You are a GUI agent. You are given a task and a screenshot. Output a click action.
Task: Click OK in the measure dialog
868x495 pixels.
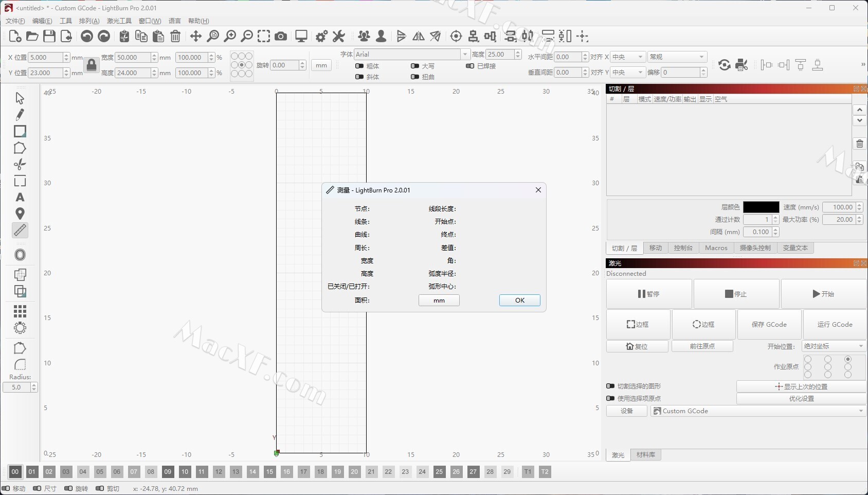click(x=519, y=300)
